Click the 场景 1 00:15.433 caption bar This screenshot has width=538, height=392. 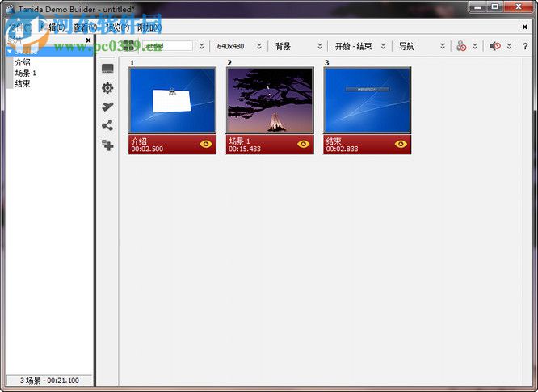pyautogui.click(x=270, y=145)
